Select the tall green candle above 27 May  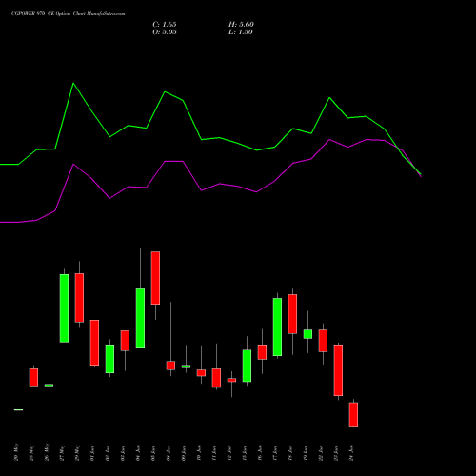click(64, 308)
